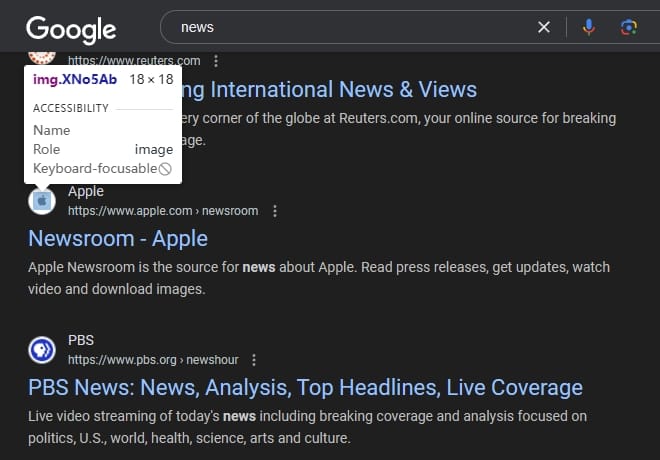Click the Apple site name
Viewport: 660px width, 460px height.
(x=86, y=191)
